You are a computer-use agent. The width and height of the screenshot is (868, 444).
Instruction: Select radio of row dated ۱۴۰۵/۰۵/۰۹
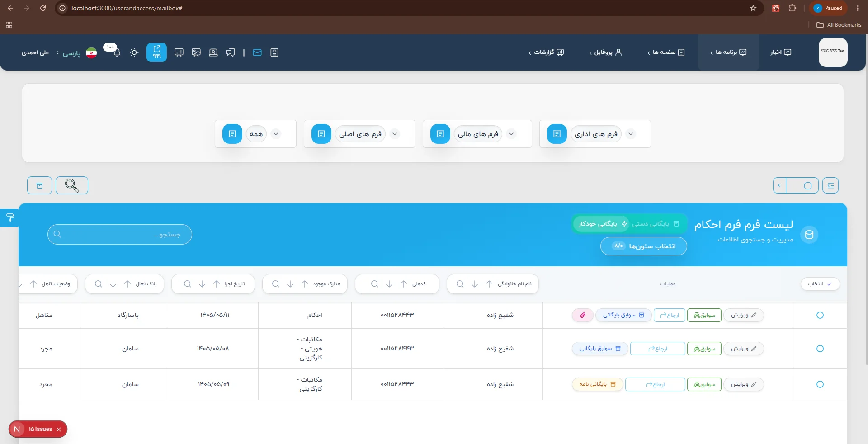(820, 384)
